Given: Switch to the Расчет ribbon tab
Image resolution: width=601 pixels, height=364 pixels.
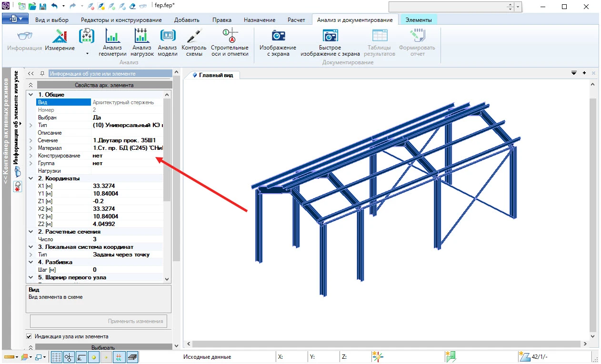Looking at the screenshot, I should pyautogui.click(x=296, y=20).
